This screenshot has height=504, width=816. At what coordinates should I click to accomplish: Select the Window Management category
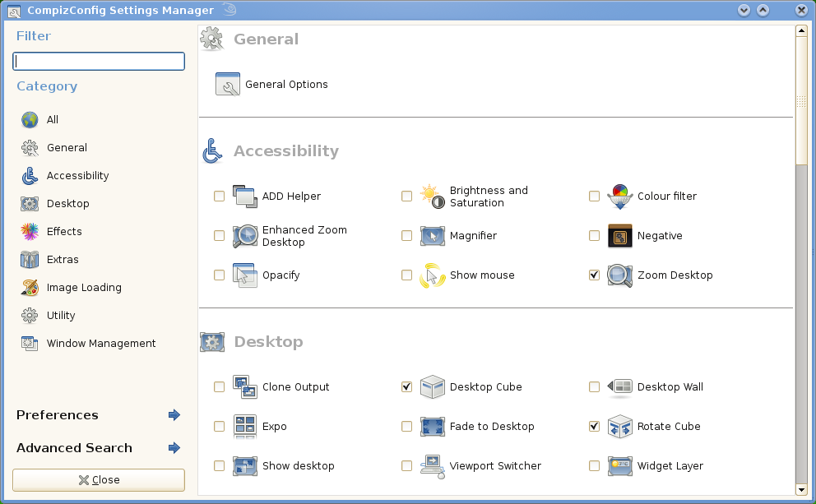[x=100, y=344]
